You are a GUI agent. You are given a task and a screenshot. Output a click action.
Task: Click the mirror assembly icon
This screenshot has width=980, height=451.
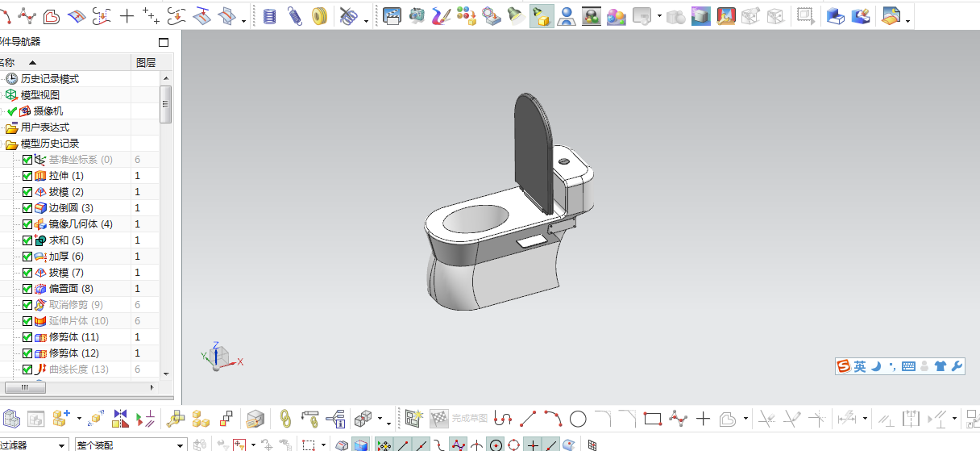click(121, 419)
